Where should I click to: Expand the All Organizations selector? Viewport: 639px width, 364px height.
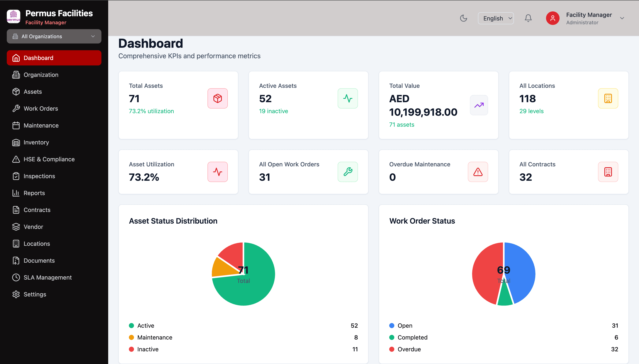pyautogui.click(x=54, y=36)
